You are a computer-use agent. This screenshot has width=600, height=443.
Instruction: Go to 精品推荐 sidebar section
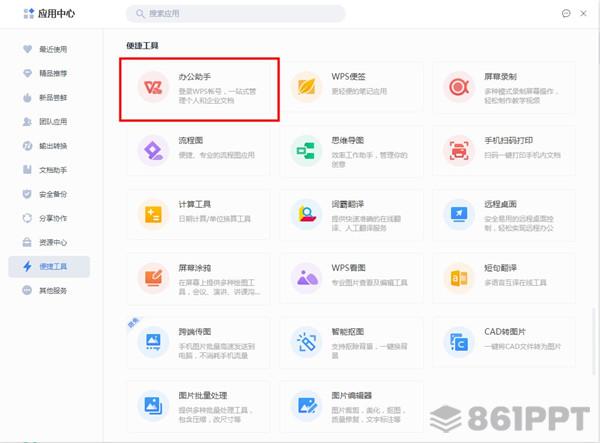[x=52, y=73]
